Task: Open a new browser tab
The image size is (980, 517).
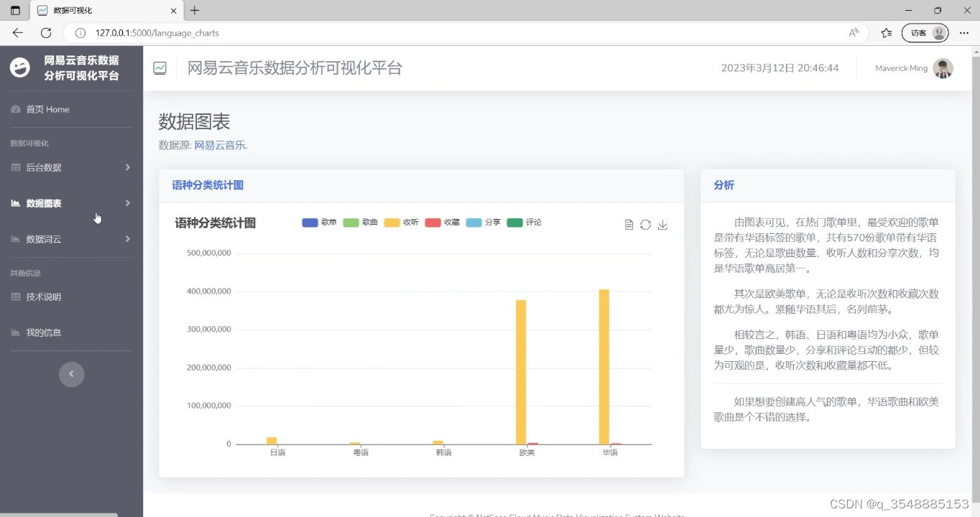Action: click(195, 11)
